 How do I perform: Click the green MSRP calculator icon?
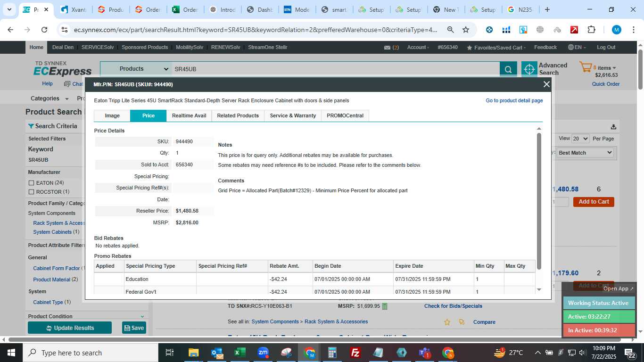point(385,306)
